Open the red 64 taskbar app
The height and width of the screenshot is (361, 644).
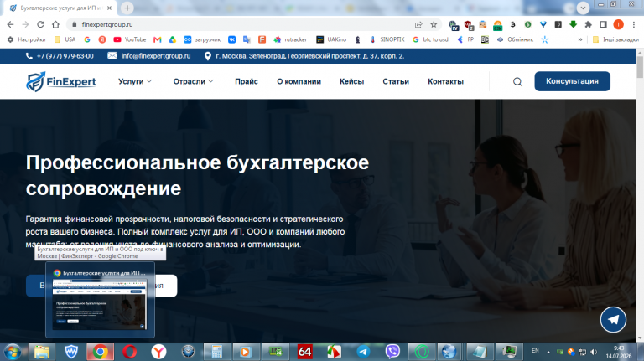304,352
